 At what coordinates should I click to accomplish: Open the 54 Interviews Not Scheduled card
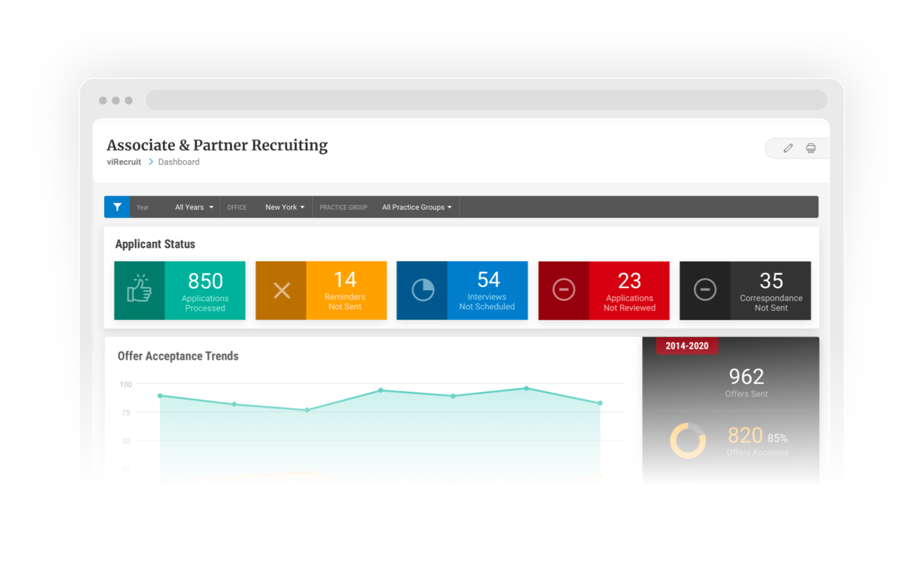coord(462,290)
